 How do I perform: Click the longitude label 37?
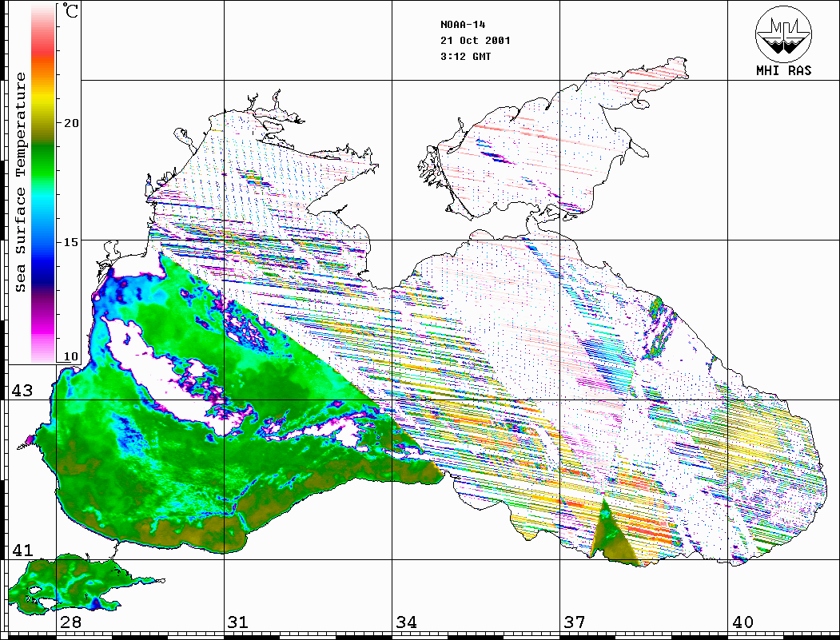tap(575, 622)
